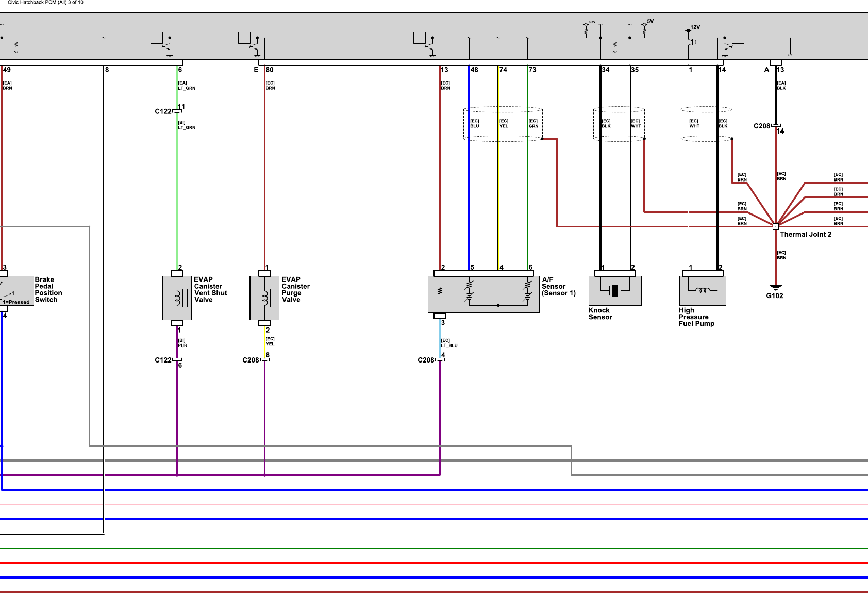868x593 pixels.
Task: Select the Brake Pedal Position Switch symbol
Action: coord(15,291)
